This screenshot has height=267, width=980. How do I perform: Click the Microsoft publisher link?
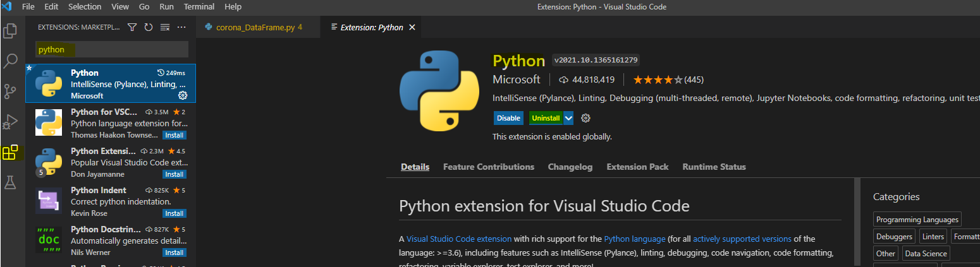(517, 80)
